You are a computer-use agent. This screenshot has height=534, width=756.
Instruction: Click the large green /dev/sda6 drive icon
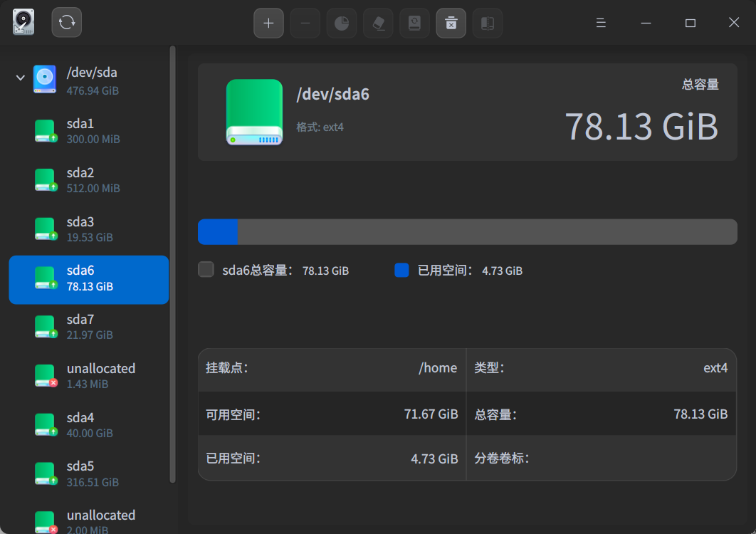[x=255, y=112]
